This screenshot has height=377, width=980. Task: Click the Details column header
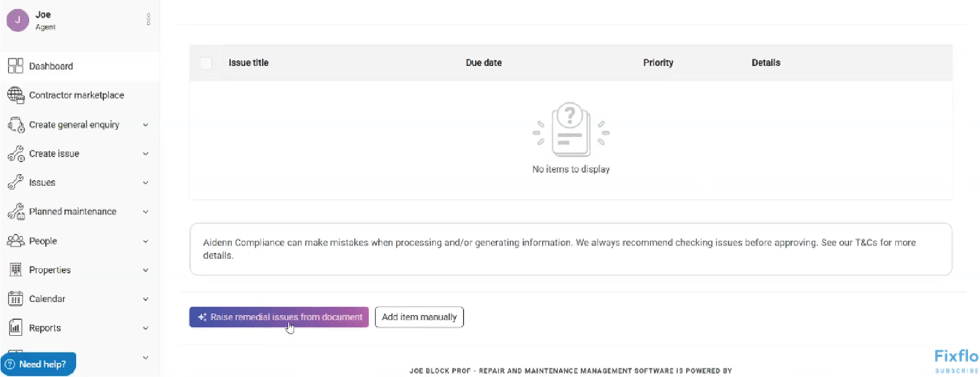click(x=766, y=63)
